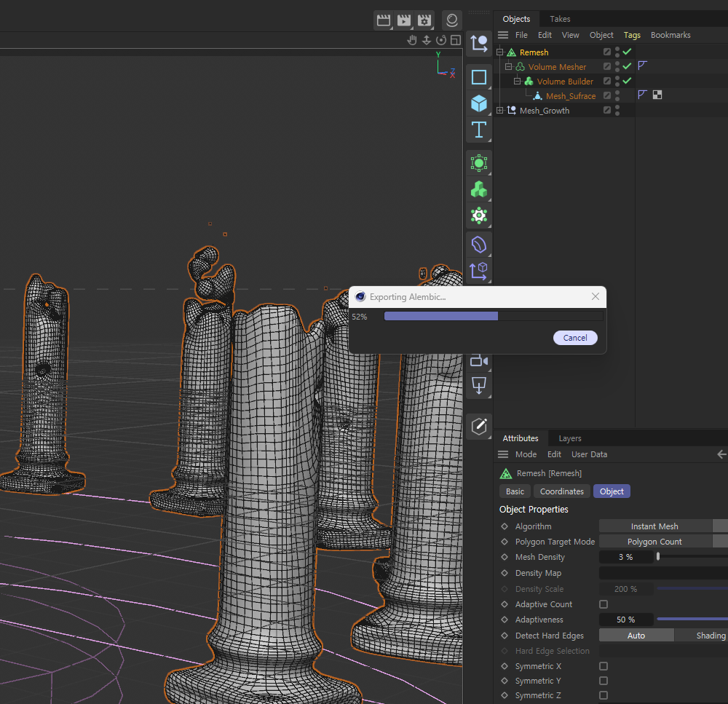Click the keyframe diamond next to Algorithm

click(x=505, y=526)
